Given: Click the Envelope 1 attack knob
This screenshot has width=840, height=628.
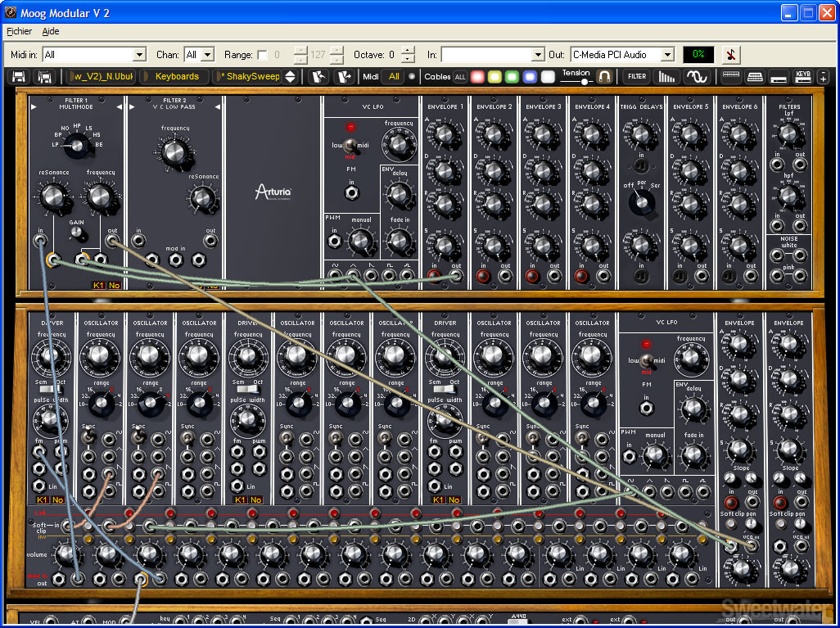Looking at the screenshot, I should [x=445, y=134].
